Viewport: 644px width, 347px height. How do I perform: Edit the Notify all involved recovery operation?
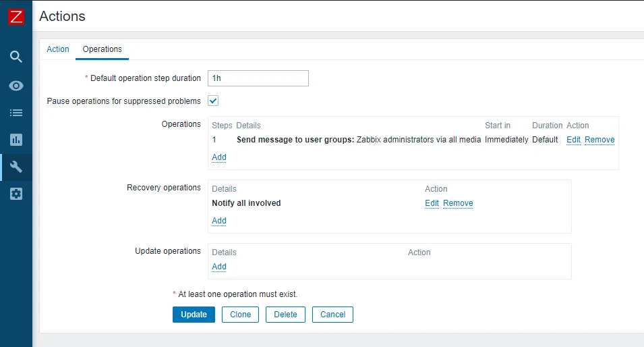(432, 203)
